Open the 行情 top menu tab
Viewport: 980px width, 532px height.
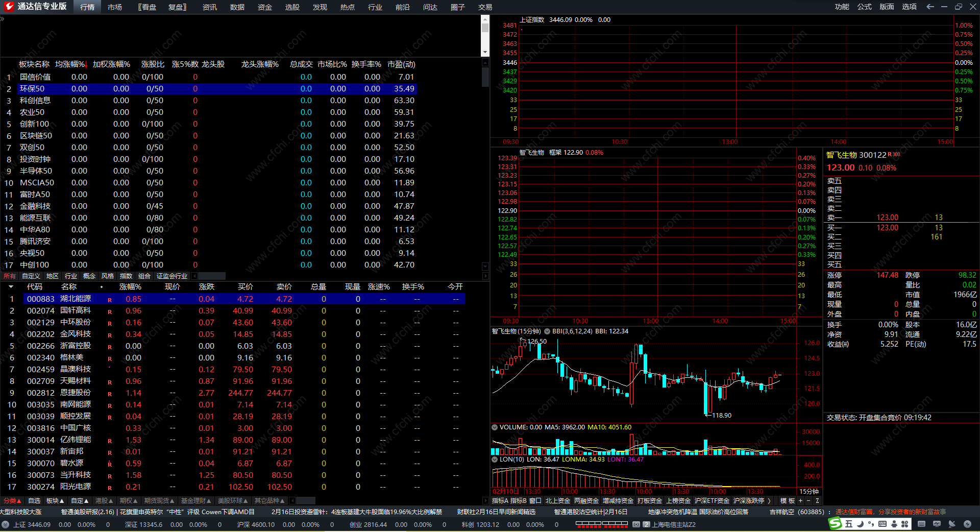tap(87, 7)
